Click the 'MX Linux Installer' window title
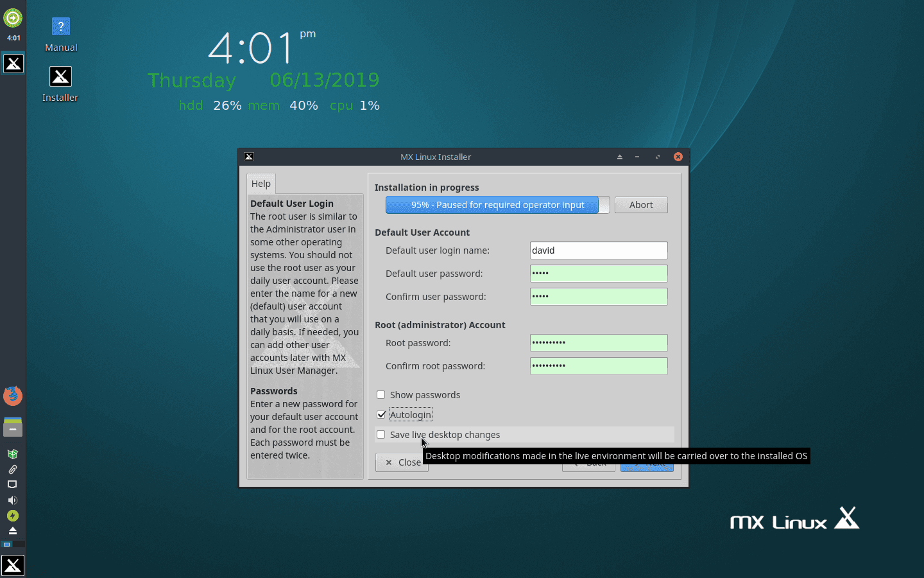The image size is (924, 578). point(436,157)
